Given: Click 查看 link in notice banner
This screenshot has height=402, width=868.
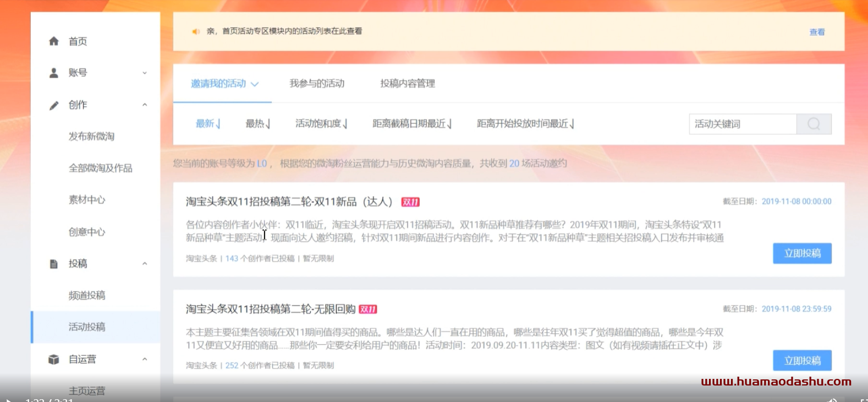Looking at the screenshot, I should click(x=817, y=32).
